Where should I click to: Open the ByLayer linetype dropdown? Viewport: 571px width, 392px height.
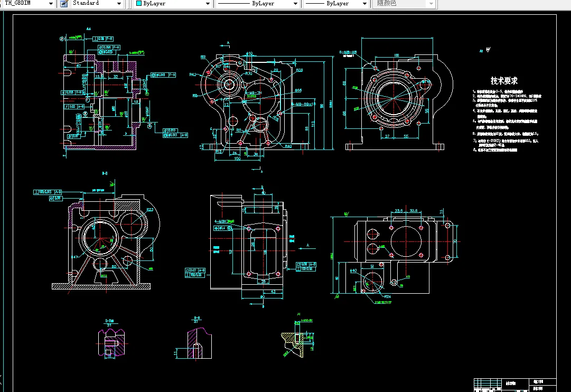point(295,3)
